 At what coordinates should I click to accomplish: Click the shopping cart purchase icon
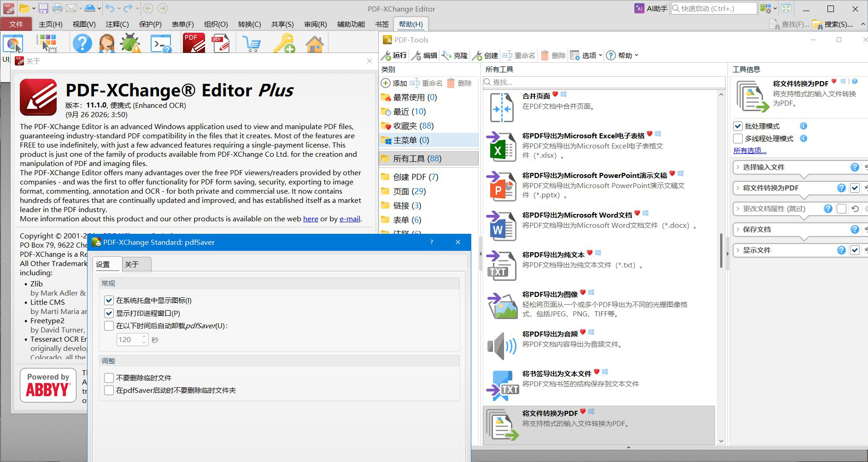point(252,44)
